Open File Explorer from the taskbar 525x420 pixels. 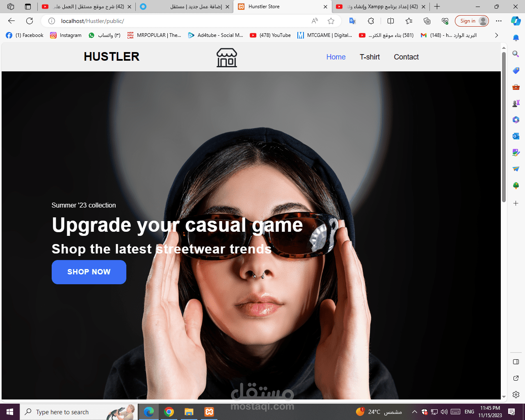point(189,412)
